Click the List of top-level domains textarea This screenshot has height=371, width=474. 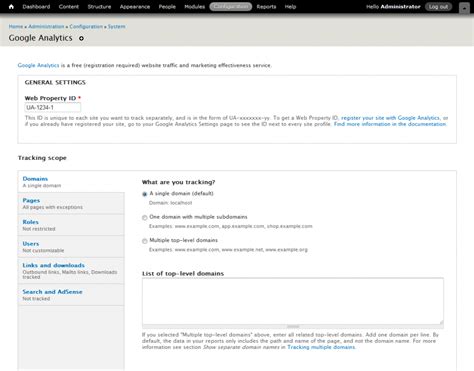pos(293,301)
